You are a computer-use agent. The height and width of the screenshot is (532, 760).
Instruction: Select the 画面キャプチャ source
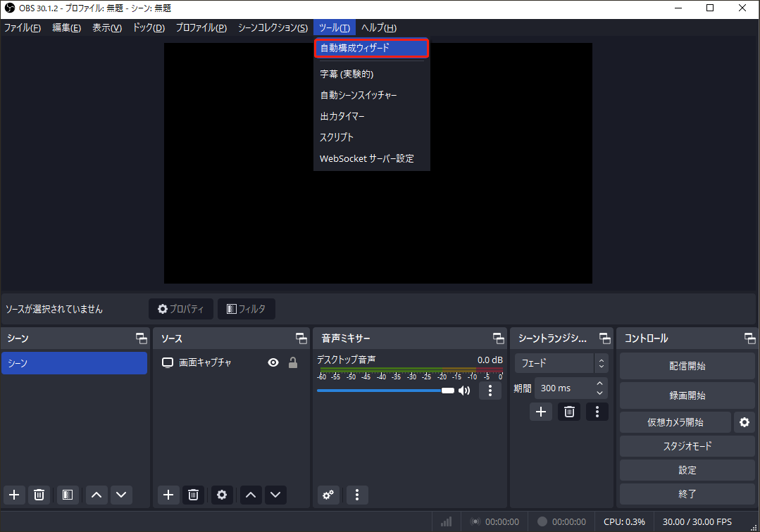click(205, 362)
